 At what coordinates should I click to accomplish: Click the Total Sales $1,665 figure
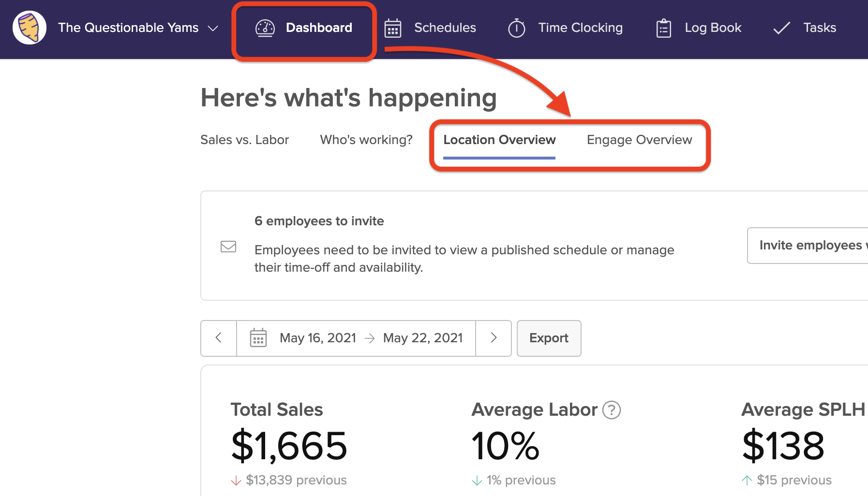pos(289,445)
